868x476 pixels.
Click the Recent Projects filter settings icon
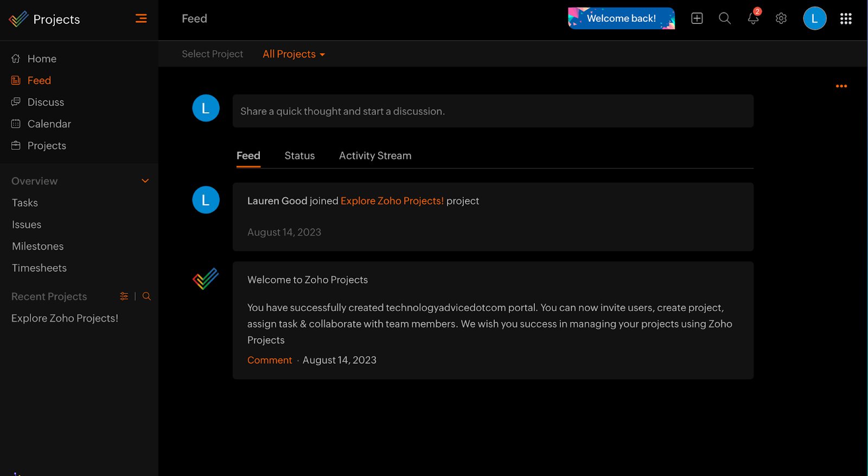click(x=124, y=296)
